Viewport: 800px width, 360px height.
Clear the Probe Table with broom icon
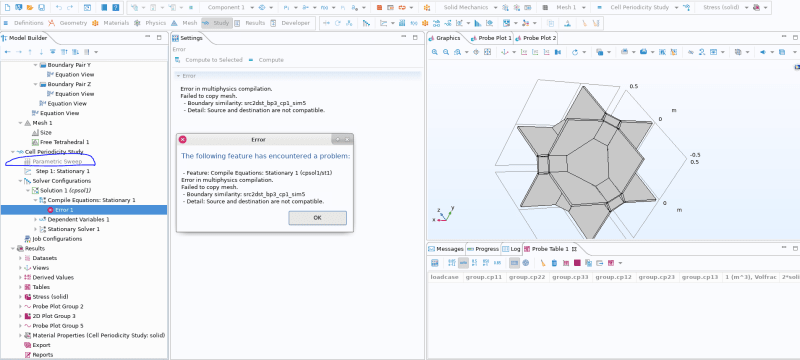[x=543, y=263]
